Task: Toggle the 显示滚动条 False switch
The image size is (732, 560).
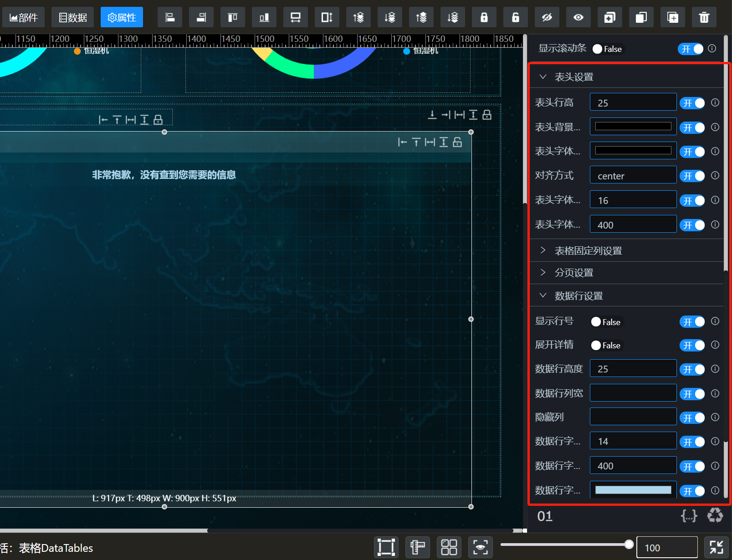Action: coord(608,49)
